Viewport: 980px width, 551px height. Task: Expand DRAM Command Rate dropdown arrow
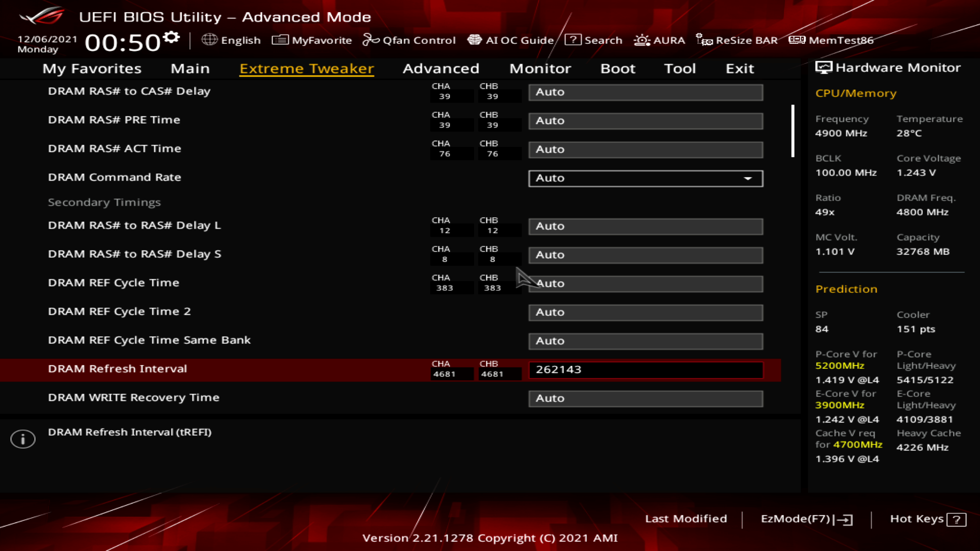(748, 179)
